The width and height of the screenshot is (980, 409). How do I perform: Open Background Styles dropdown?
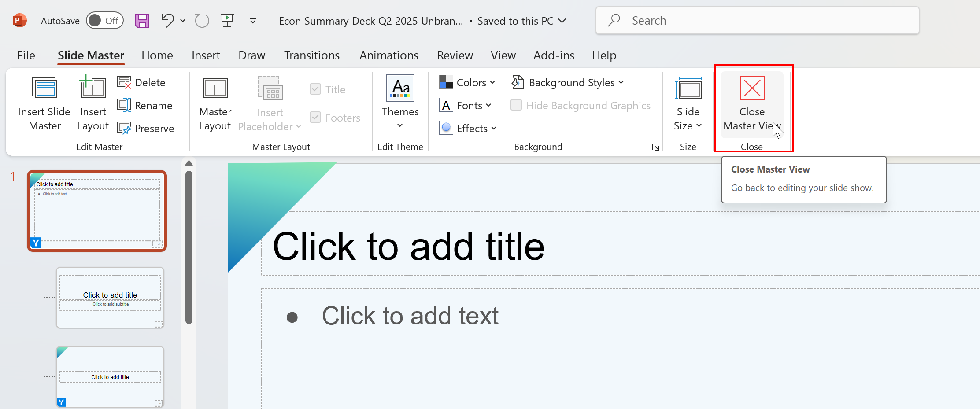(568, 82)
